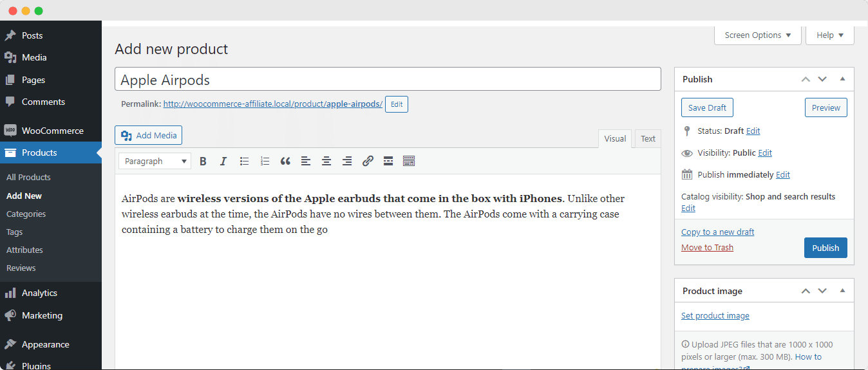The height and width of the screenshot is (370, 868).
Task: Open the Help dropdown
Action: pos(829,35)
